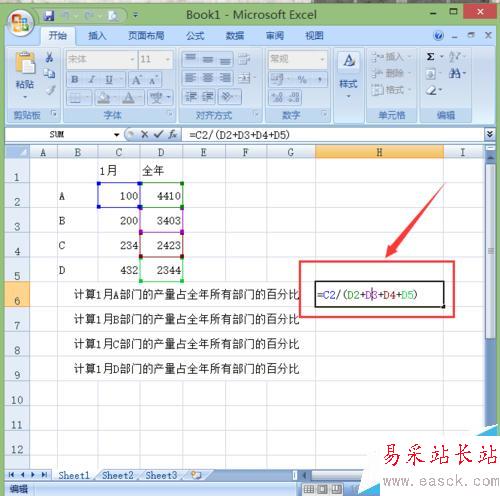The height and width of the screenshot is (496, 500).
Task: Toggle Italic formatting
Action: pyautogui.click(x=92, y=80)
